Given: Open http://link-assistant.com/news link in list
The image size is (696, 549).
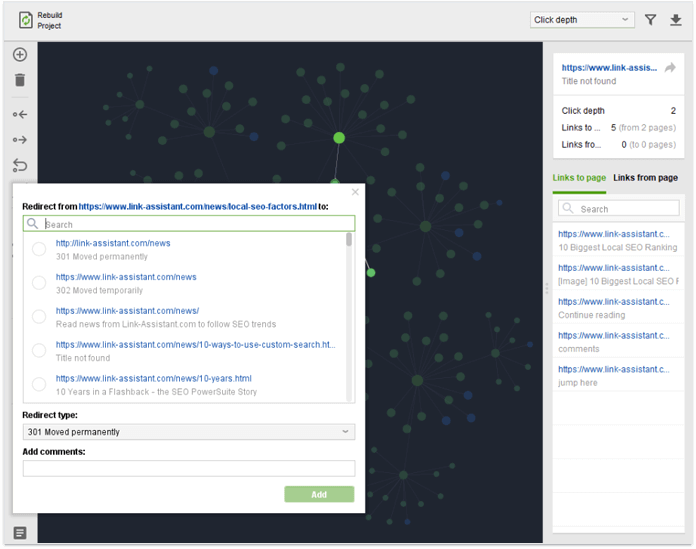Looking at the screenshot, I should [x=113, y=243].
